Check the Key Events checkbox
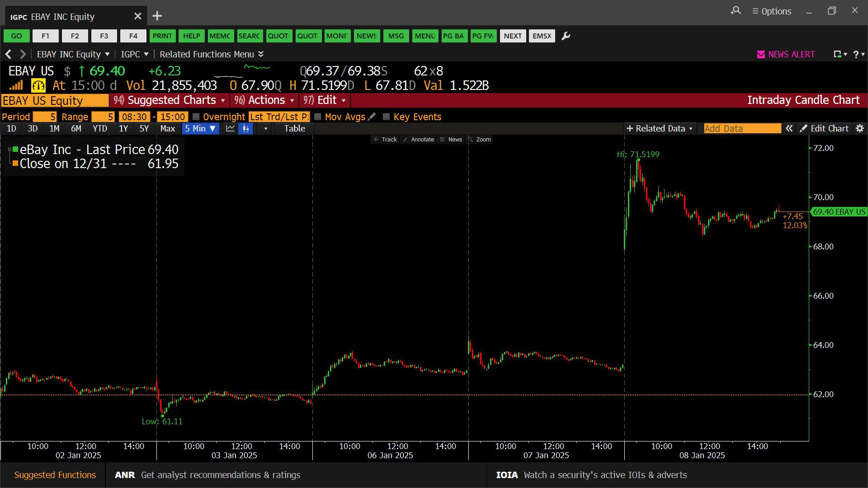The height and width of the screenshot is (488, 868). coord(386,117)
